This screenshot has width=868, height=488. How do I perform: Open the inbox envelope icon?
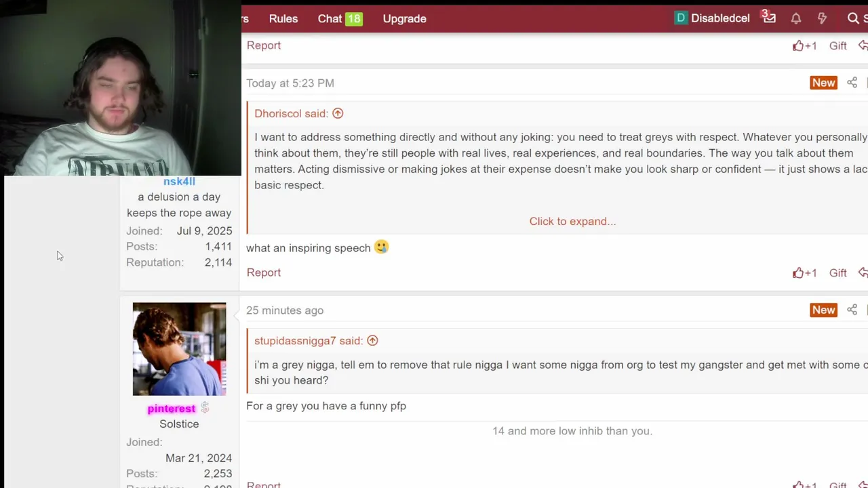click(768, 17)
